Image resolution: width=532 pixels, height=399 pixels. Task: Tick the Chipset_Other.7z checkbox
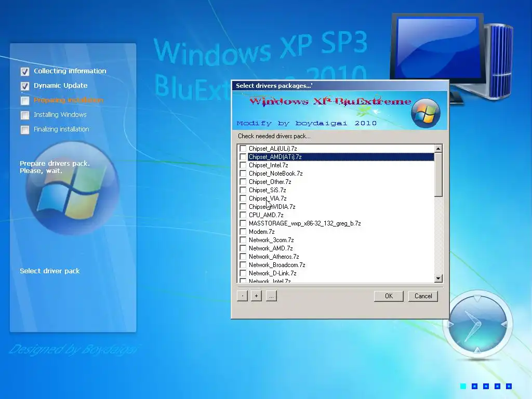pos(243,182)
